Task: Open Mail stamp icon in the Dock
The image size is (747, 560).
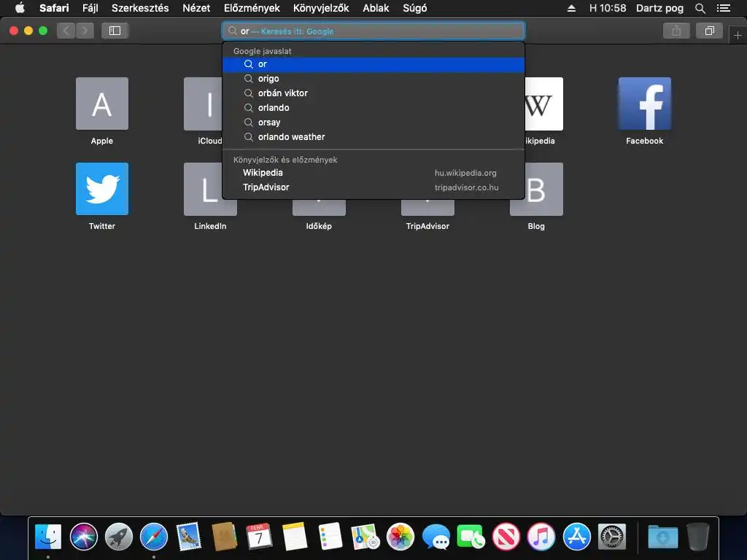Action: pos(189,537)
